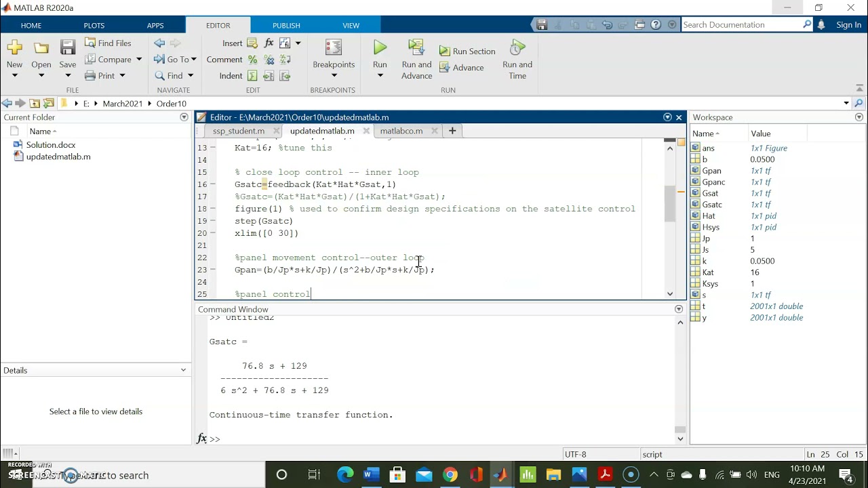
Task: Open Workspace panel actions menu
Action: click(859, 117)
